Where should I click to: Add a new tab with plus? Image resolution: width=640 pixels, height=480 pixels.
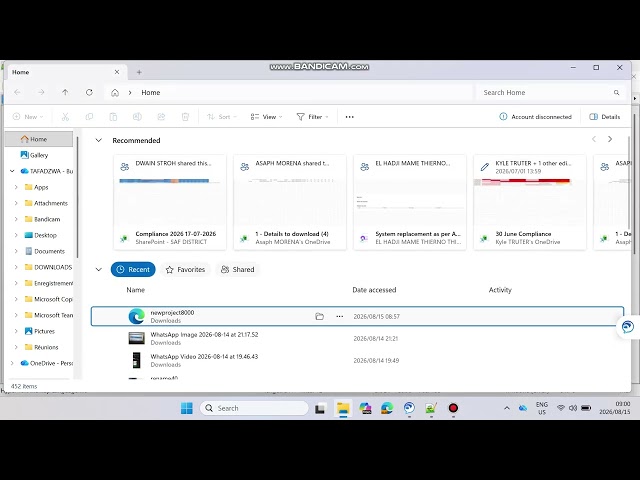click(139, 72)
